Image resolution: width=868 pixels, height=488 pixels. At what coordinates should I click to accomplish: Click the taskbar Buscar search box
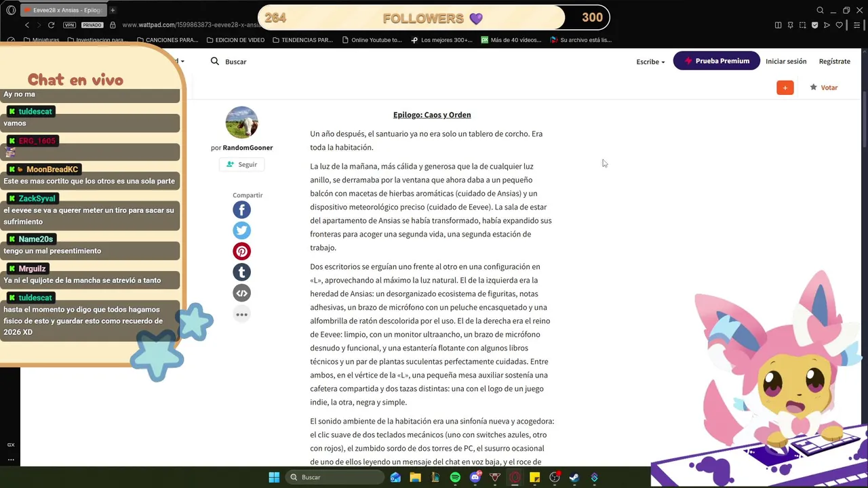[335, 477]
